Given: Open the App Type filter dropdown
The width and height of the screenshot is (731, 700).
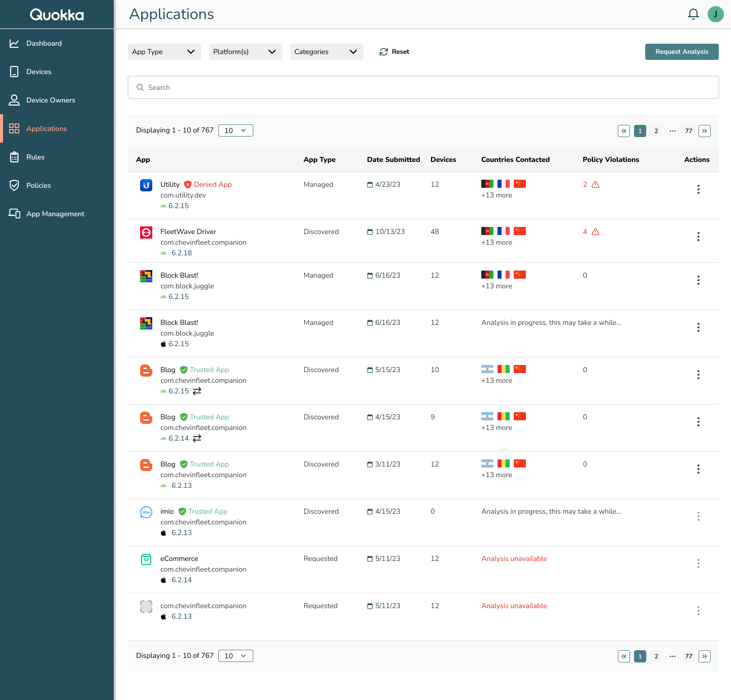Looking at the screenshot, I should click(164, 52).
